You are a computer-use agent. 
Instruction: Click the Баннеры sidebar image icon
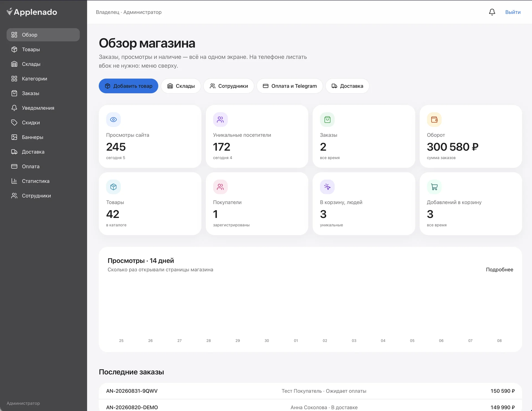pyautogui.click(x=14, y=137)
